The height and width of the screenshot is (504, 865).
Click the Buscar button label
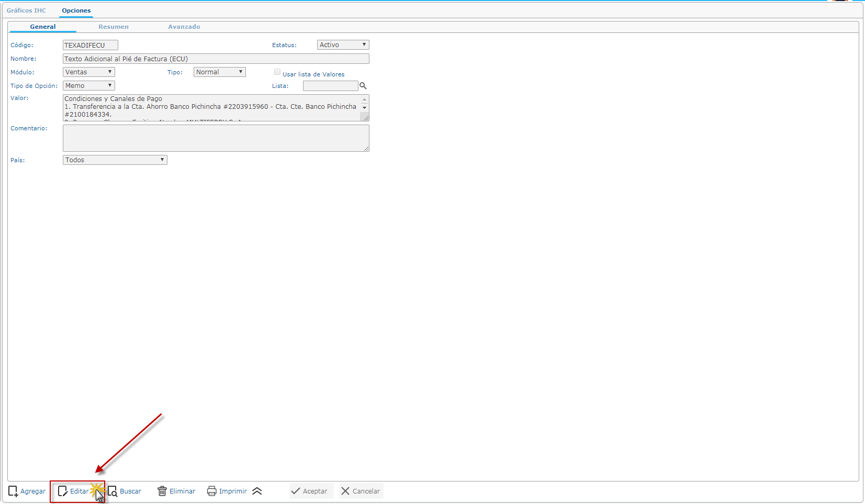tap(131, 491)
